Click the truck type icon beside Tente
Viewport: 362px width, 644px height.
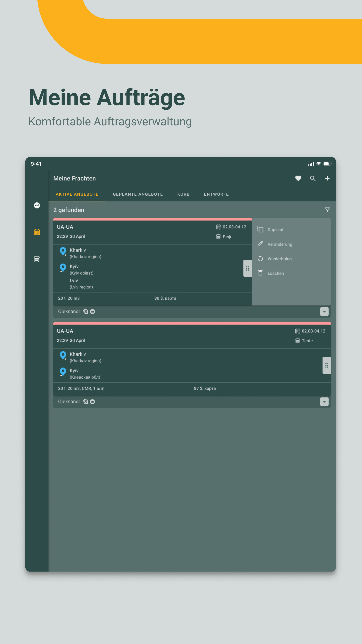click(298, 341)
